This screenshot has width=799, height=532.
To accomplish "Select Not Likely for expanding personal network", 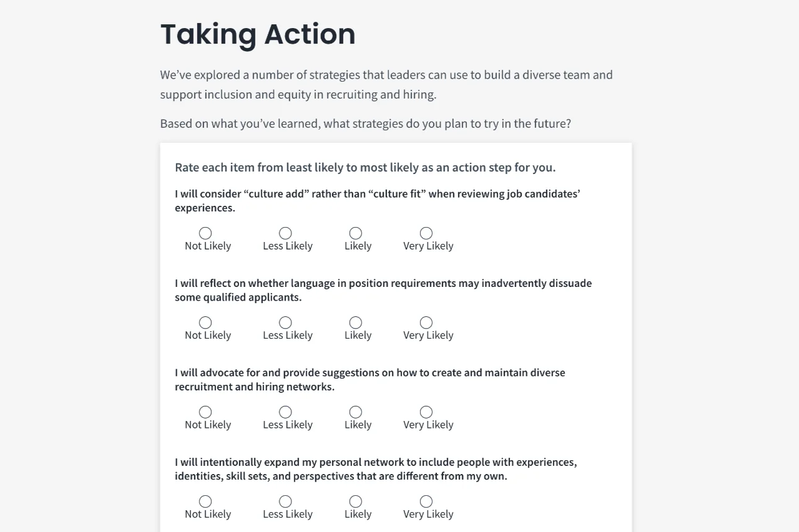I will [205, 501].
